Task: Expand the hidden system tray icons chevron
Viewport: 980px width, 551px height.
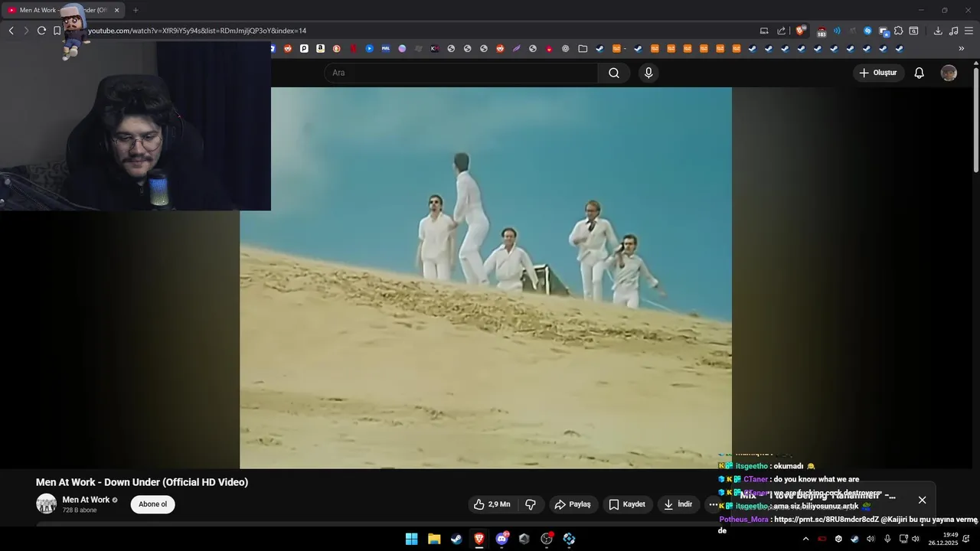Action: (805, 539)
